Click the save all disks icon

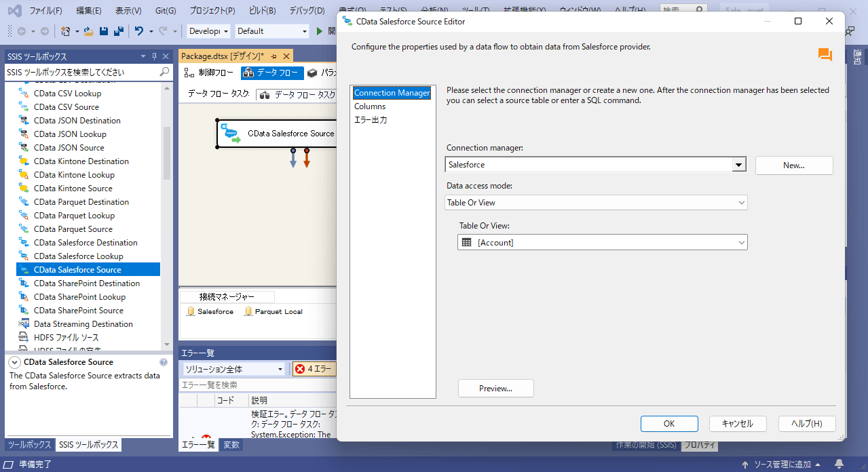click(x=118, y=31)
